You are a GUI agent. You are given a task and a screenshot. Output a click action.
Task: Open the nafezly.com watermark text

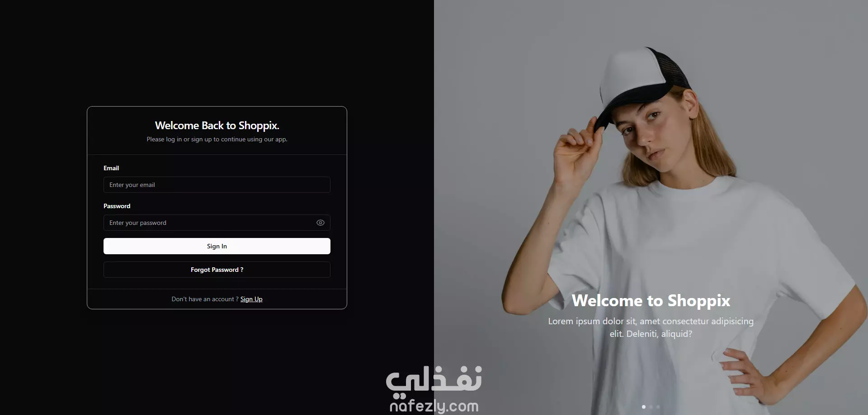(x=434, y=406)
